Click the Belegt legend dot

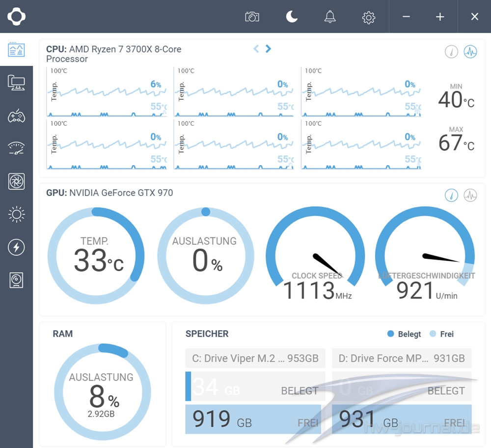[390, 334]
